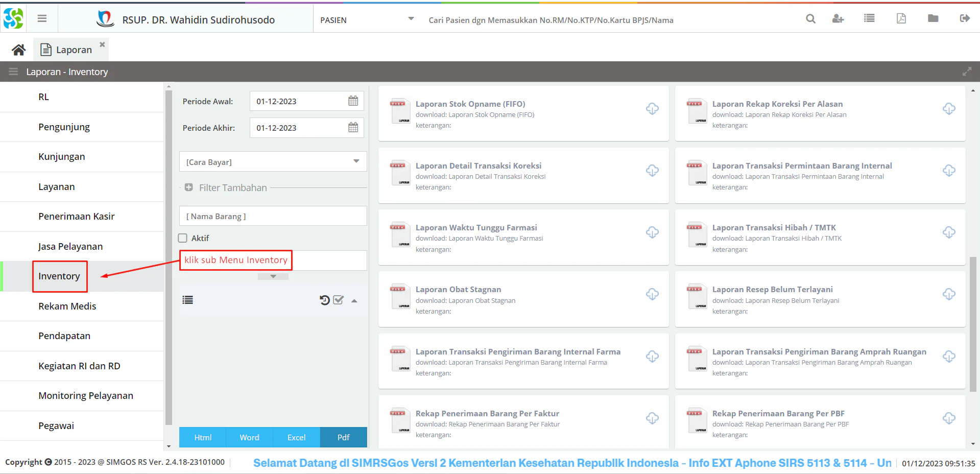Select the Jasa Pelayanan menu item

tap(82, 246)
